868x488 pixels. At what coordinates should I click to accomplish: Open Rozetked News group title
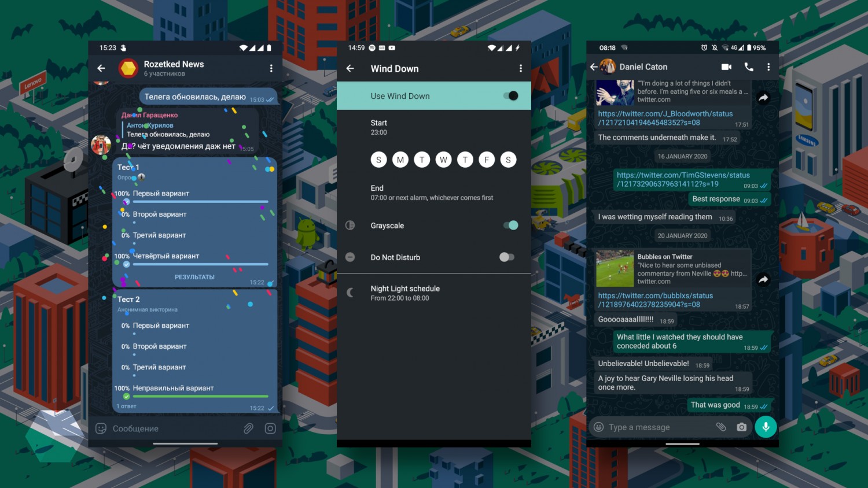point(174,64)
